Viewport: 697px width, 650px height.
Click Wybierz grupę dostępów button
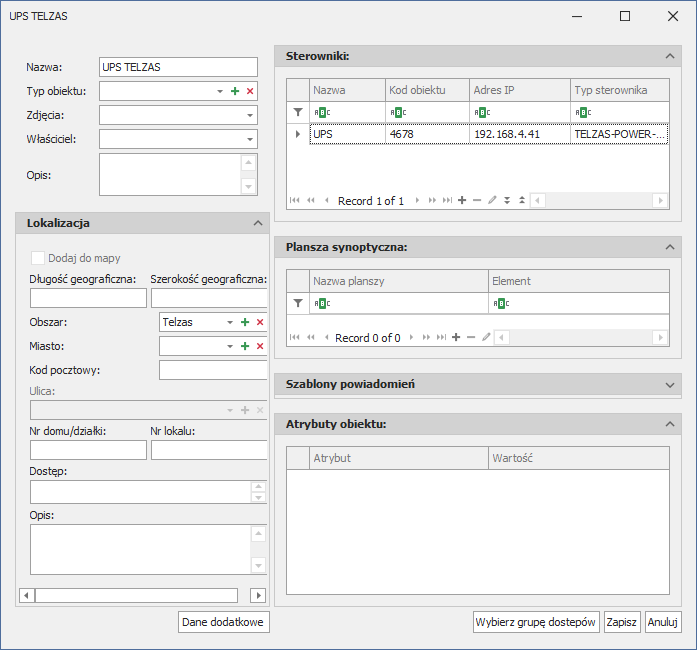pos(536,622)
